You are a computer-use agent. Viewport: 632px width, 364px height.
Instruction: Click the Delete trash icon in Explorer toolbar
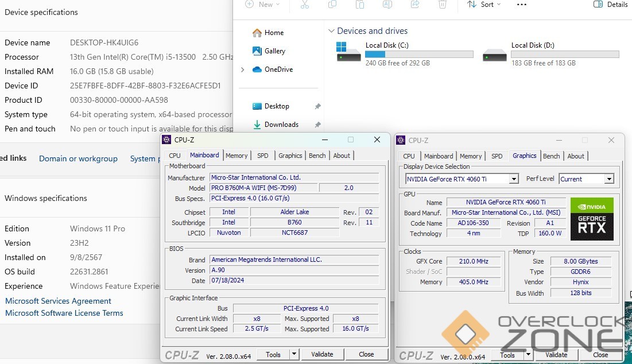point(442,5)
